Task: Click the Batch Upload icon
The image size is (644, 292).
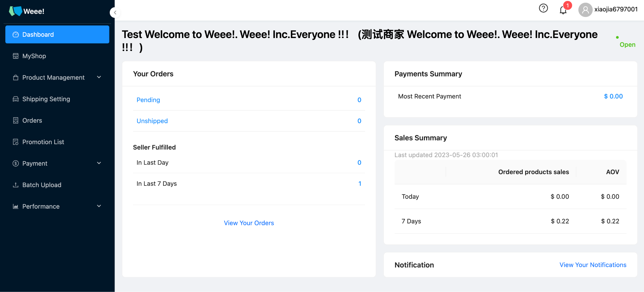Action: coord(15,185)
